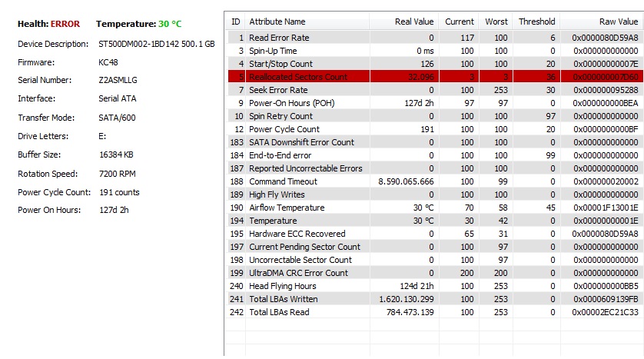Click device description ST500DM002-1BD142 500.1 GB

(x=157, y=44)
